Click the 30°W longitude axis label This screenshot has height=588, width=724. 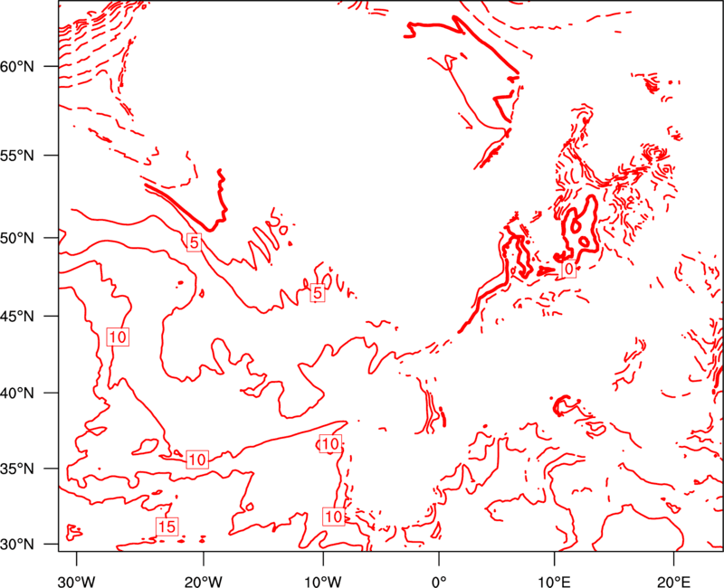(x=77, y=582)
